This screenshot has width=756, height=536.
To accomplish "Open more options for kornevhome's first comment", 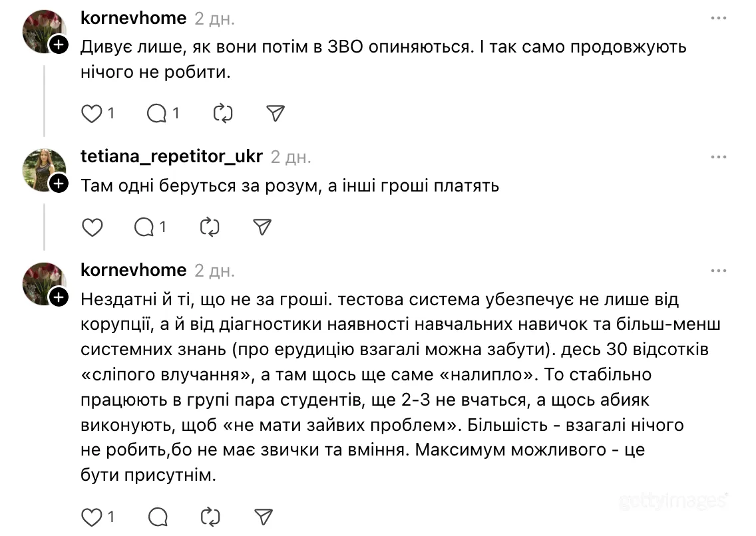I will 719,18.
